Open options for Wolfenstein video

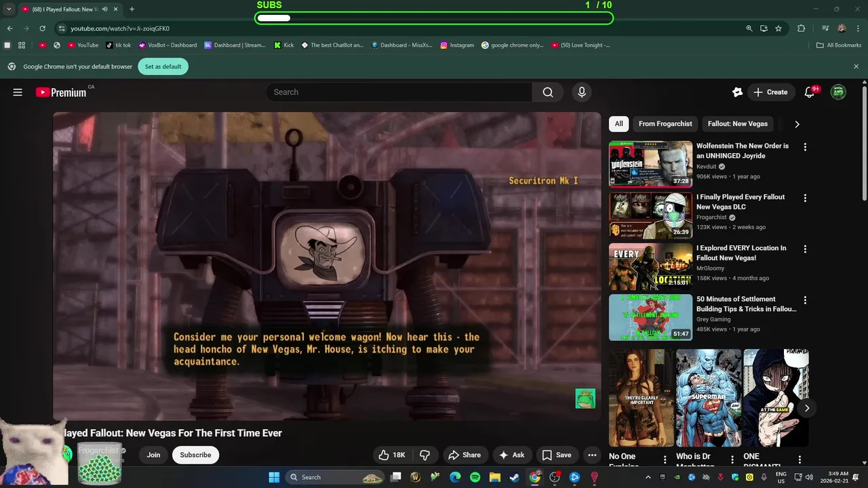805,147
